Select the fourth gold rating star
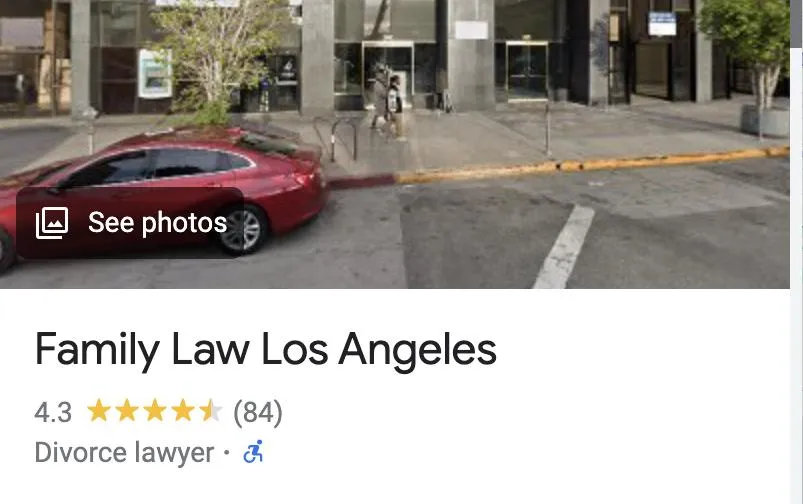 [x=182, y=411]
